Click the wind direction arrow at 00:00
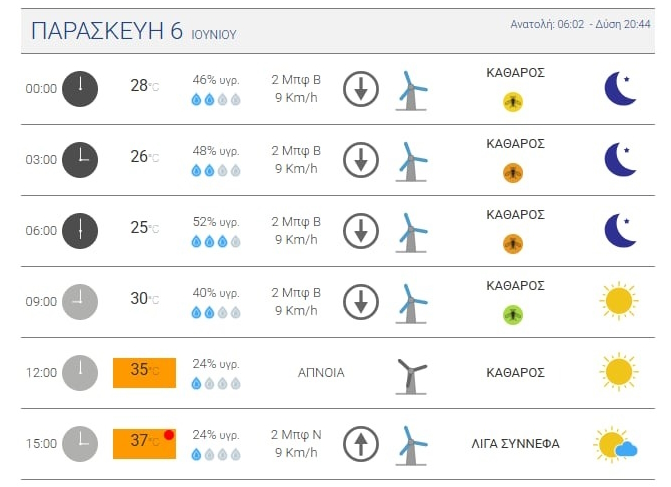The width and height of the screenshot is (671, 487). [361, 89]
